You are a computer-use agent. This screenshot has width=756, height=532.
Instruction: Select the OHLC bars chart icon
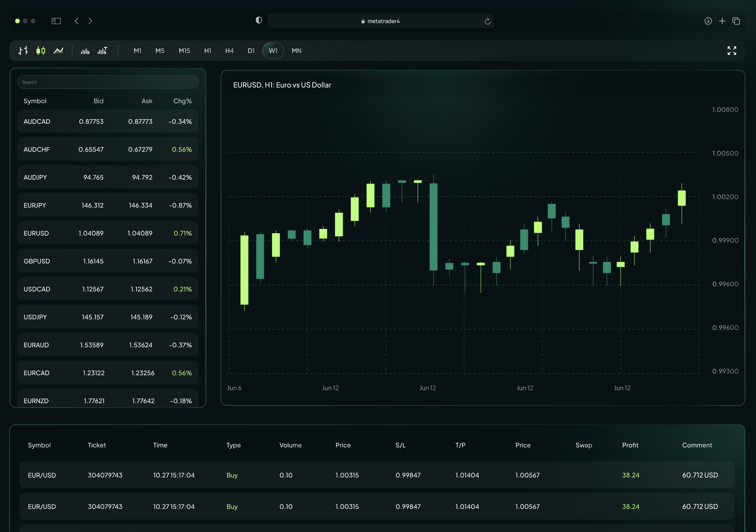[23, 50]
